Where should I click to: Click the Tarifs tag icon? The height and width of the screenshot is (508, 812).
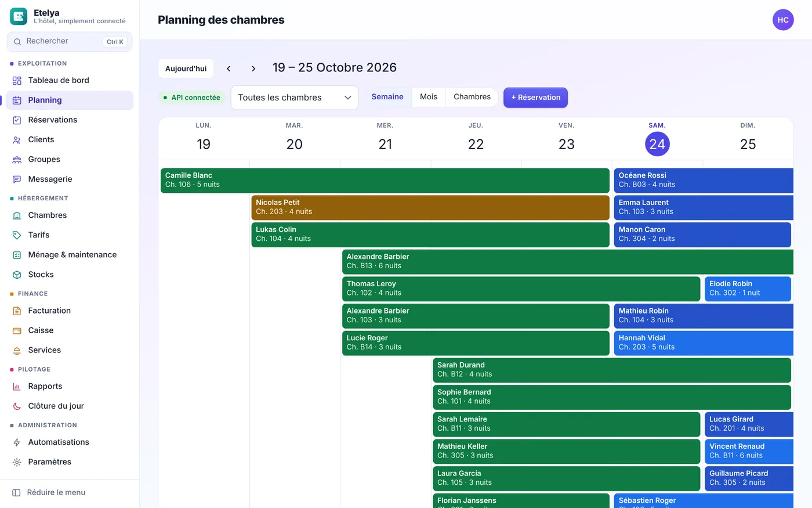pyautogui.click(x=17, y=235)
